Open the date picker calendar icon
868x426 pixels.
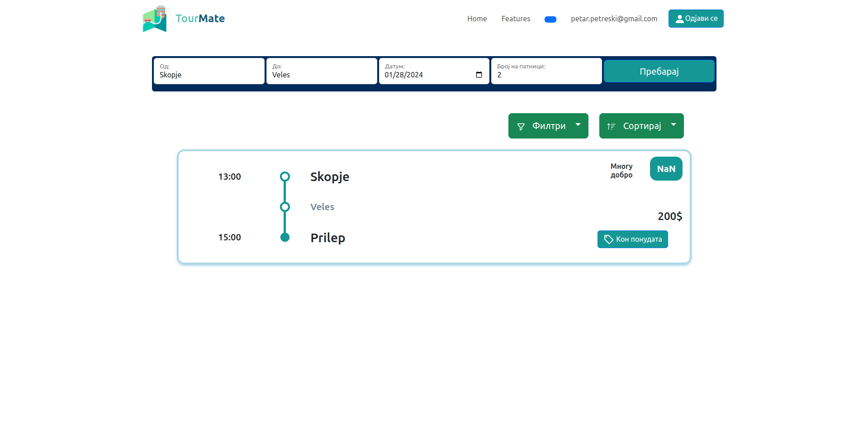coord(479,75)
